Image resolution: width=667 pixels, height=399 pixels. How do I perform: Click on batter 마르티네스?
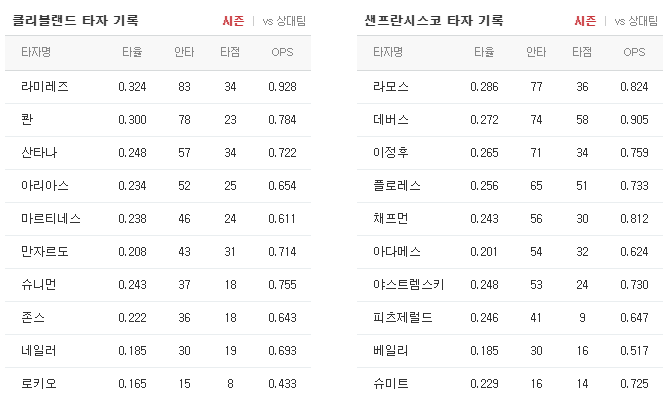tap(51, 219)
